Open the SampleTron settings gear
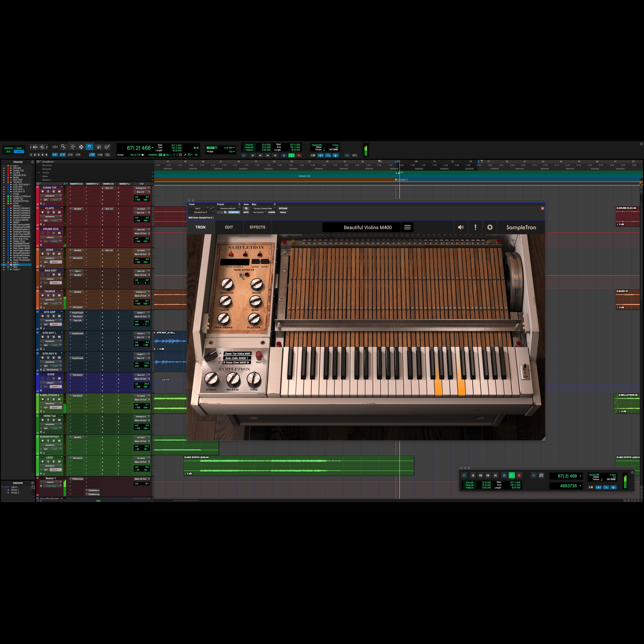The image size is (644, 644). pyautogui.click(x=490, y=227)
